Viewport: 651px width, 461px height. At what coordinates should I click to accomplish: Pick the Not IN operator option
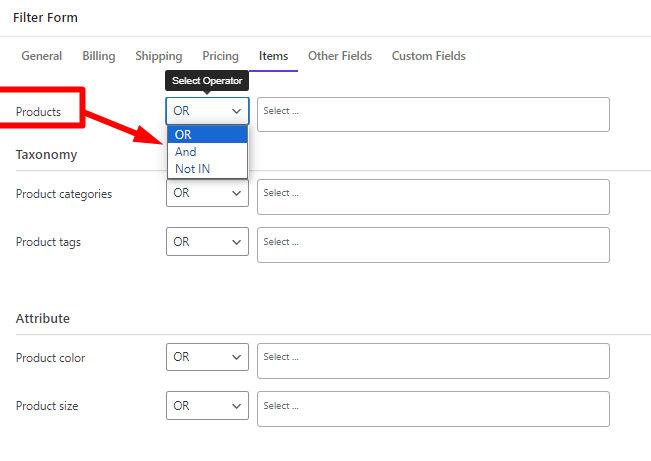tap(207, 169)
